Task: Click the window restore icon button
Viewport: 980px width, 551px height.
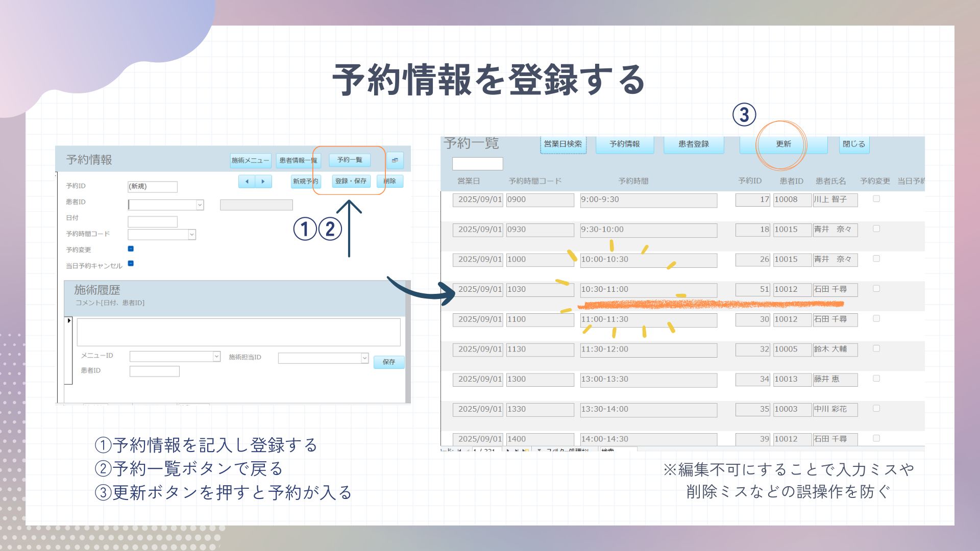Action: point(395,160)
